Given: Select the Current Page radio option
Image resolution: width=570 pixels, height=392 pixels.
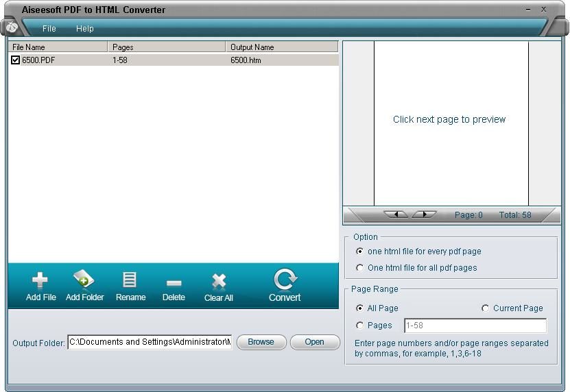Looking at the screenshot, I should pyautogui.click(x=485, y=308).
